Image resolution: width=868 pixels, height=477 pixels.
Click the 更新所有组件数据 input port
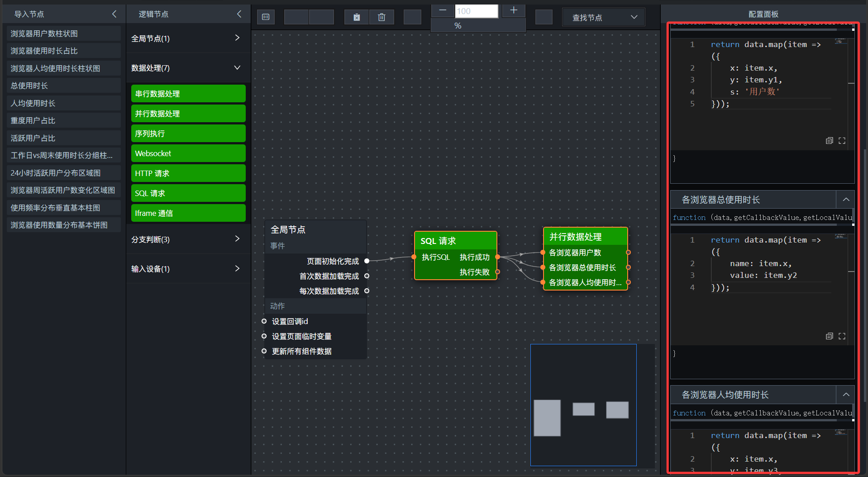click(264, 351)
